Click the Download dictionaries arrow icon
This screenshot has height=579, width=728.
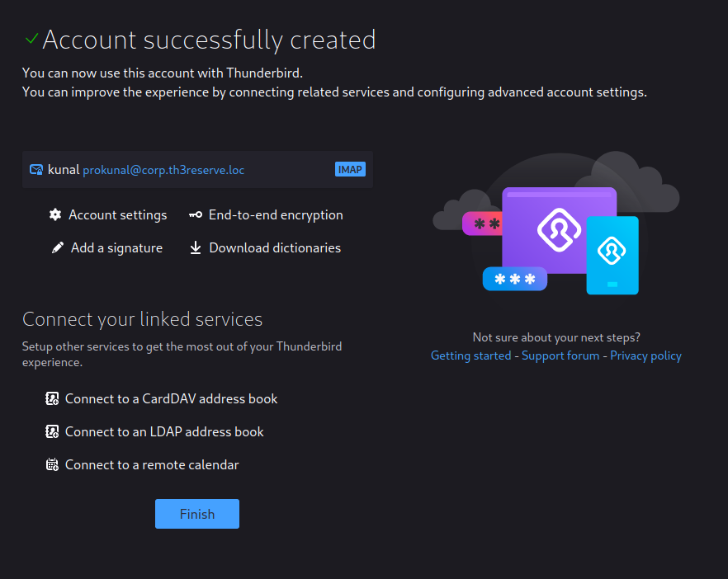pos(196,247)
